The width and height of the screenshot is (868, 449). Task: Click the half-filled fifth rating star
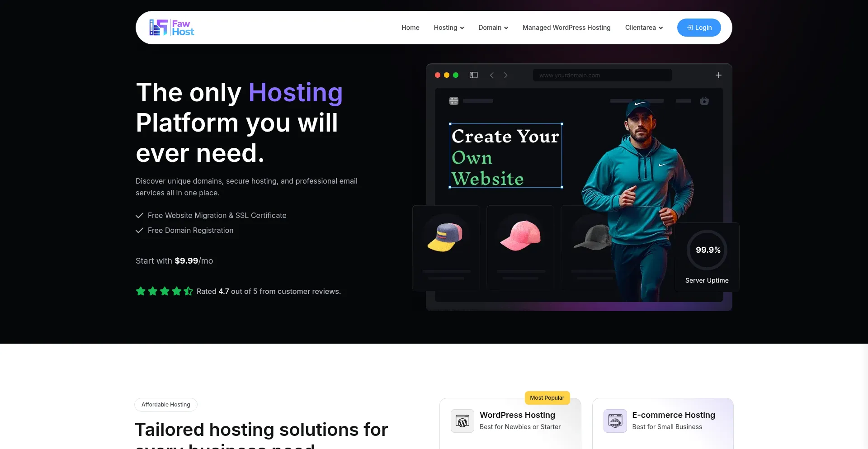click(188, 291)
